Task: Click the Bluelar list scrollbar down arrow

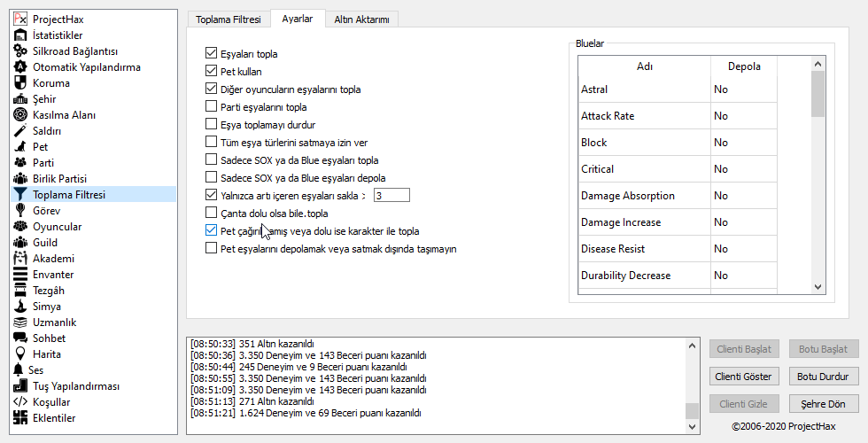Action: click(x=818, y=287)
